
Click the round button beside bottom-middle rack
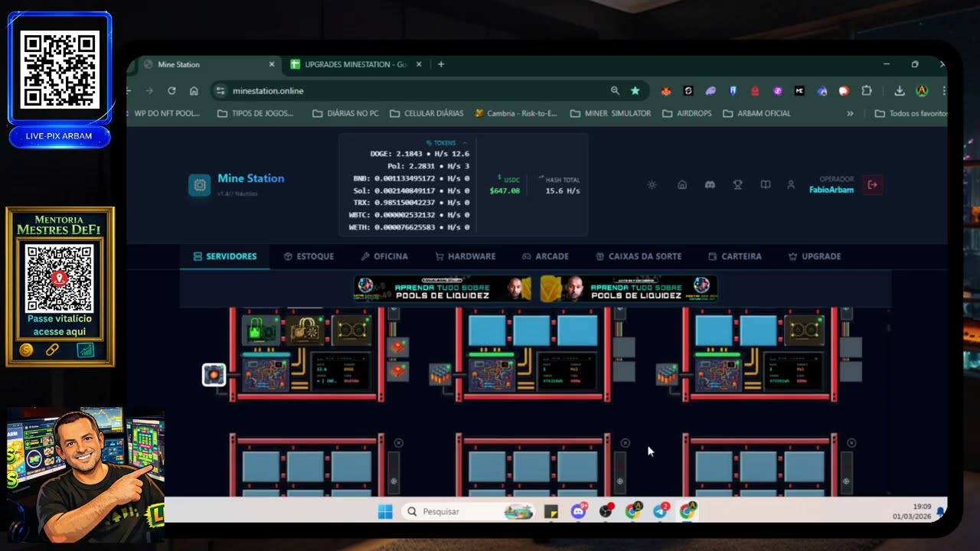pos(619,481)
